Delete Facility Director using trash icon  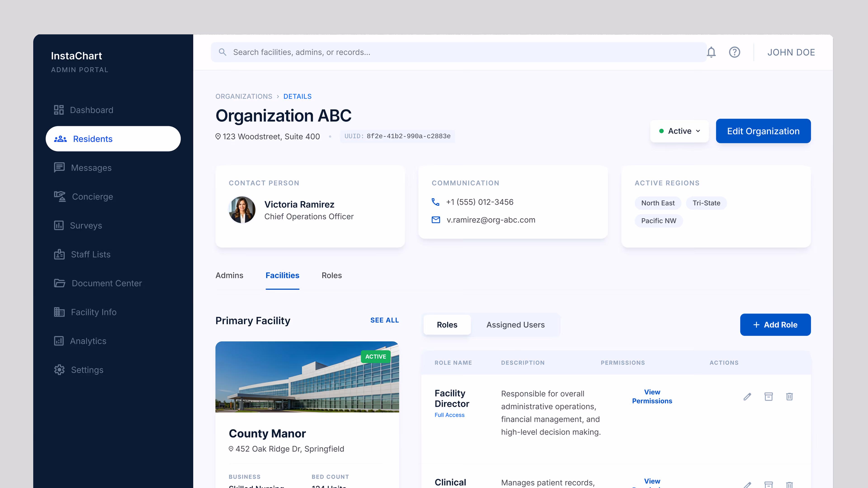coord(789,396)
